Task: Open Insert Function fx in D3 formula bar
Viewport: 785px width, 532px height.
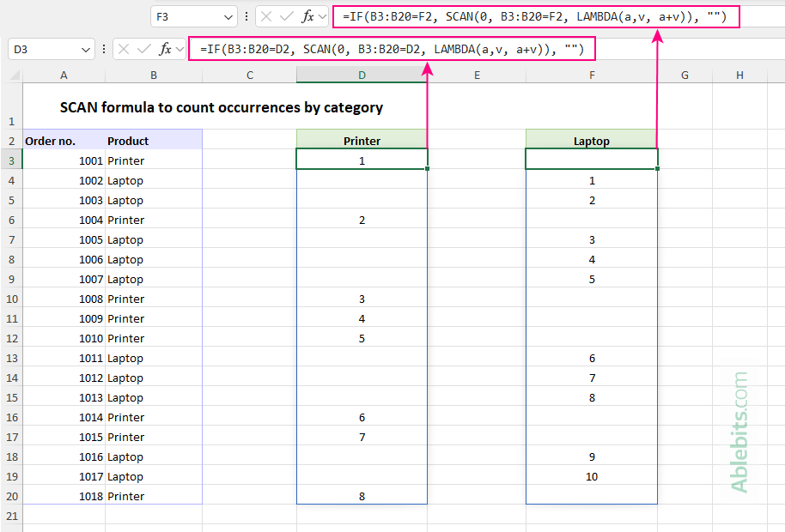Action: tap(165, 49)
